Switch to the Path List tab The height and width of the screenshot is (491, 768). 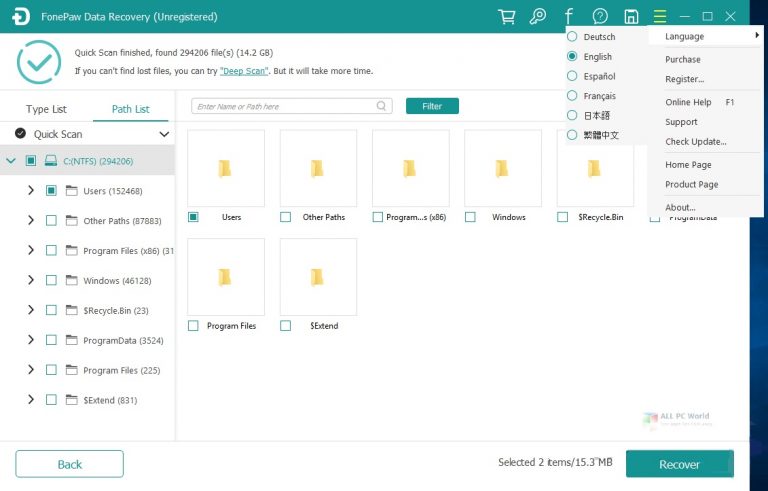coord(130,109)
